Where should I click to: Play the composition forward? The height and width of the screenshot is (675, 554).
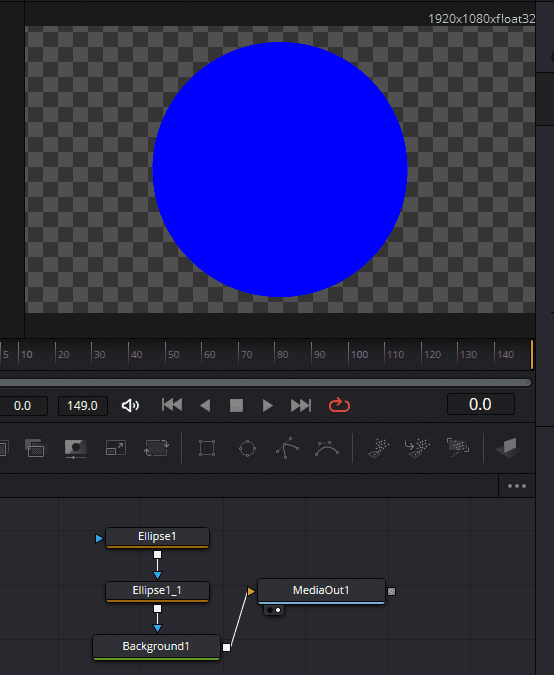point(267,406)
